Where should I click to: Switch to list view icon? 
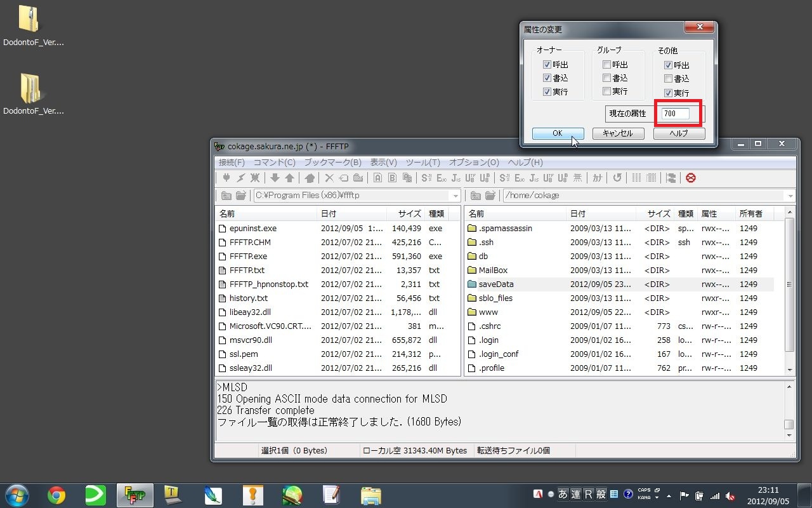tap(636, 178)
